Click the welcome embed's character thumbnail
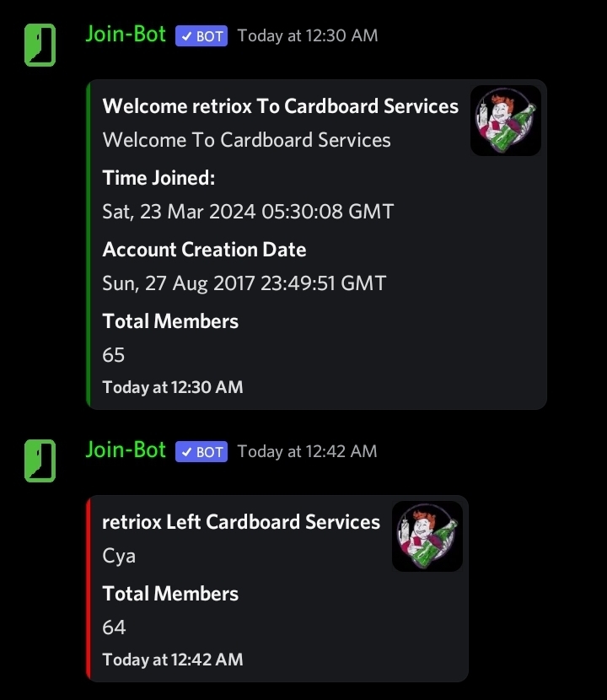The height and width of the screenshot is (700, 607). tap(505, 120)
